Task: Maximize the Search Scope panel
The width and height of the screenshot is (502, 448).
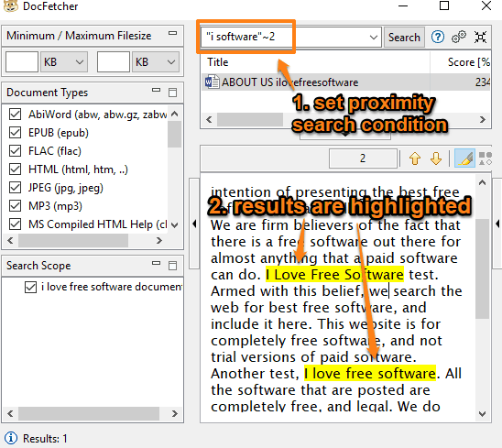Action: coord(173,266)
